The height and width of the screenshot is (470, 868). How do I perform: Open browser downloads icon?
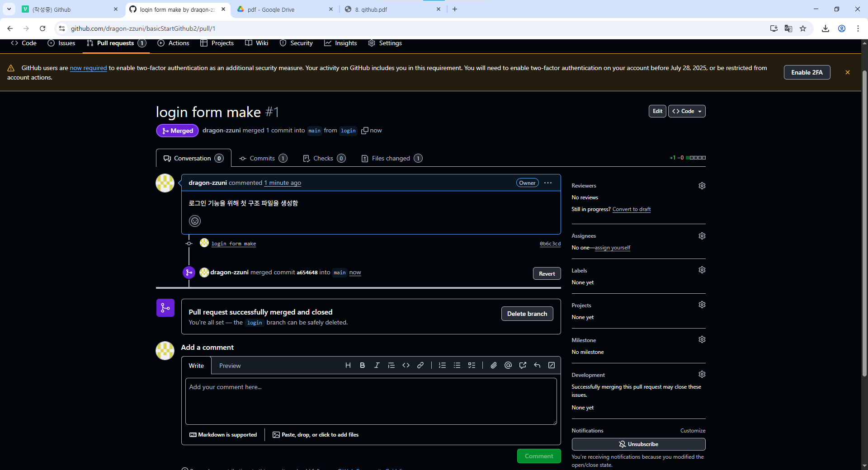(826, 28)
